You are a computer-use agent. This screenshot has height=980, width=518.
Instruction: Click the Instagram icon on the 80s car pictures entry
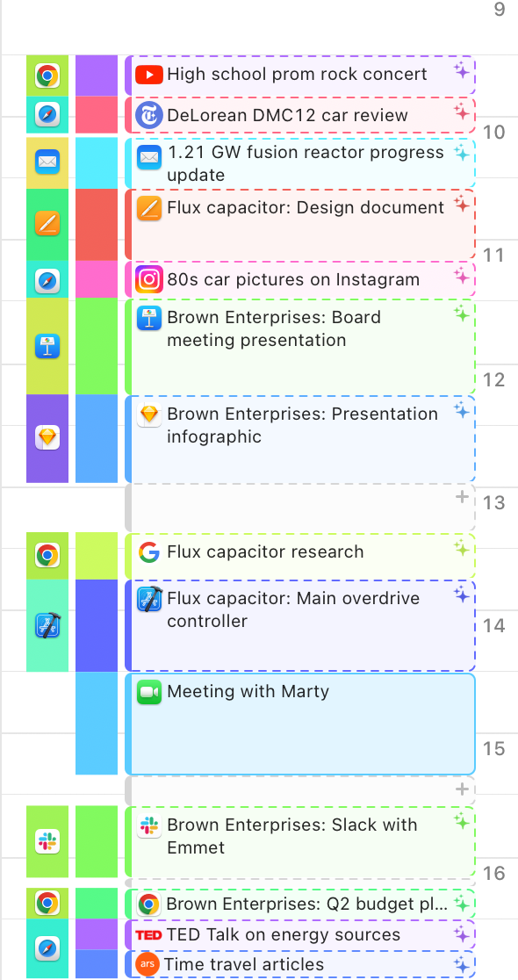(148, 278)
